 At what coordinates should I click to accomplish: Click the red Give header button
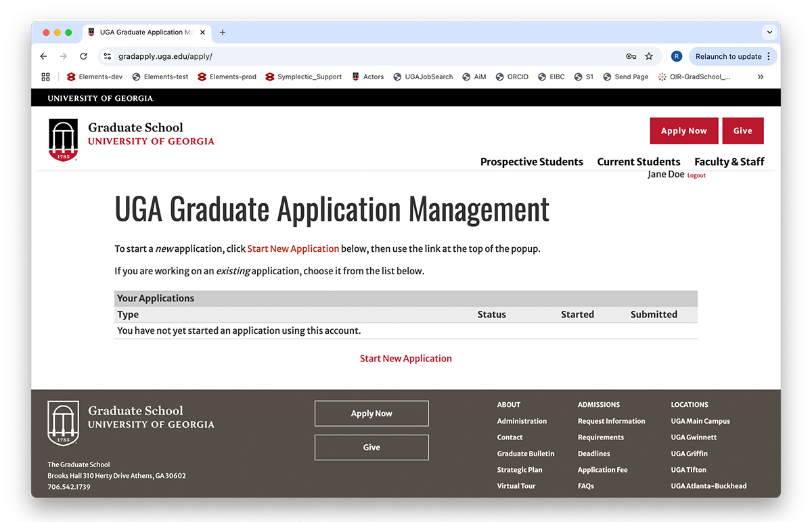coord(742,131)
